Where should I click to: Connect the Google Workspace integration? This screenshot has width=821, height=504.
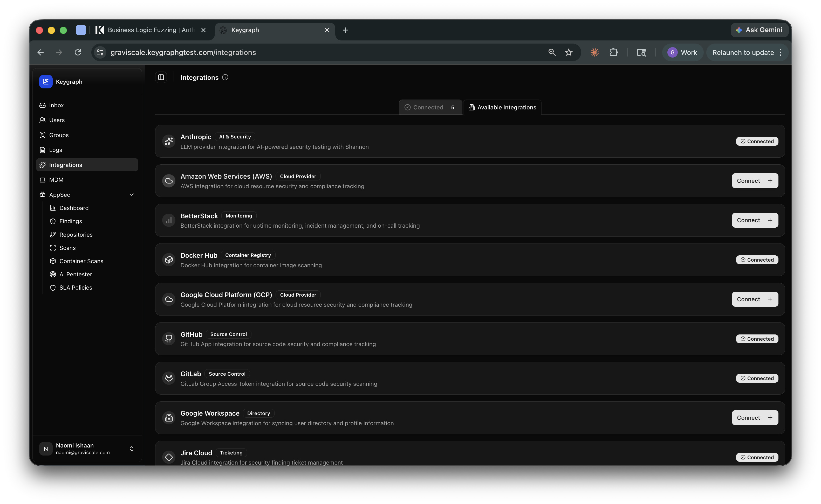coord(755,418)
